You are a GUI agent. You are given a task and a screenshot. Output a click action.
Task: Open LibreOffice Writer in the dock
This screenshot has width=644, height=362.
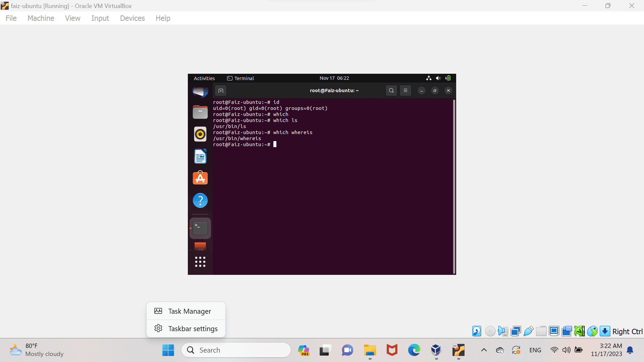tap(200, 156)
